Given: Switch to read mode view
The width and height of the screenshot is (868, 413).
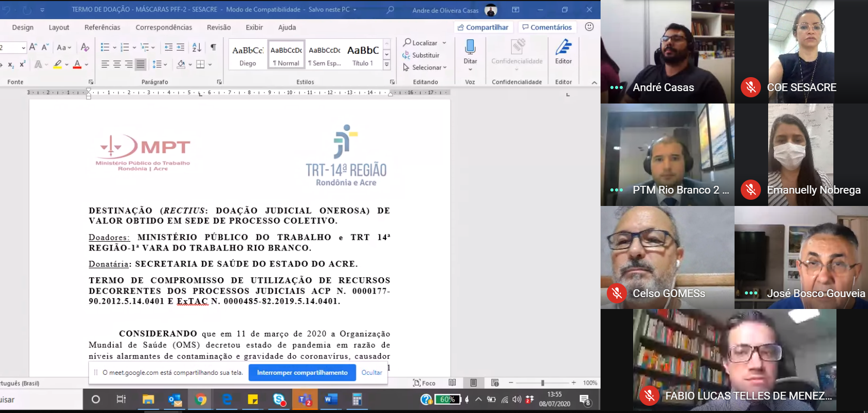Looking at the screenshot, I should 452,382.
